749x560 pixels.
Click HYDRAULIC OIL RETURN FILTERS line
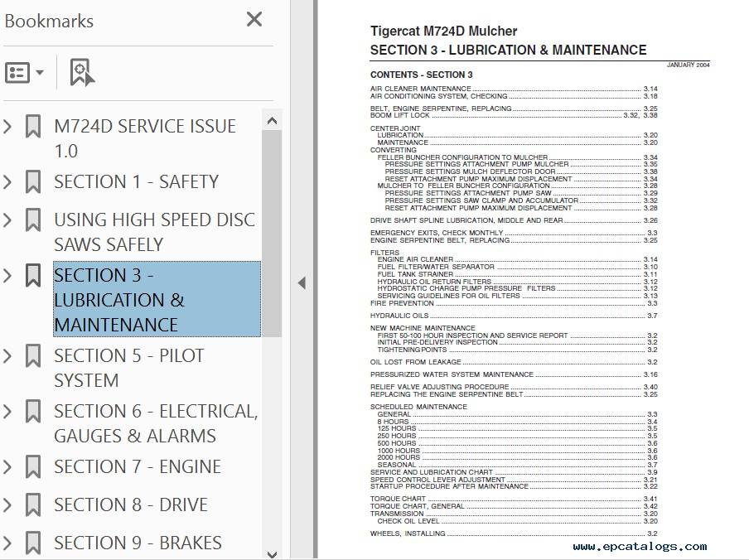[x=517, y=282]
